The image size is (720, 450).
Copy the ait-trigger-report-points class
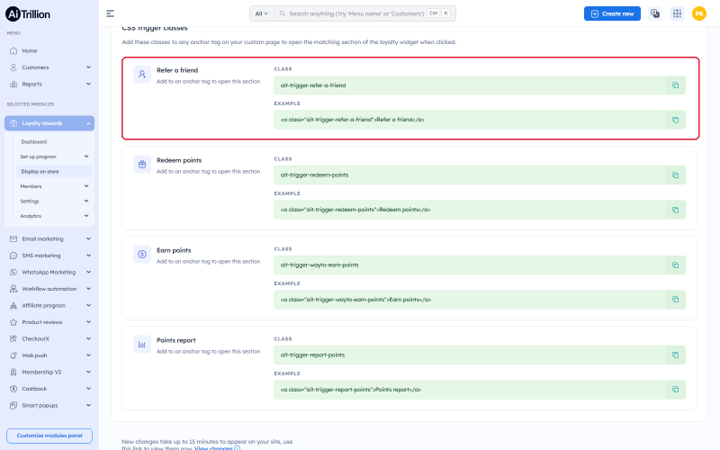point(675,355)
